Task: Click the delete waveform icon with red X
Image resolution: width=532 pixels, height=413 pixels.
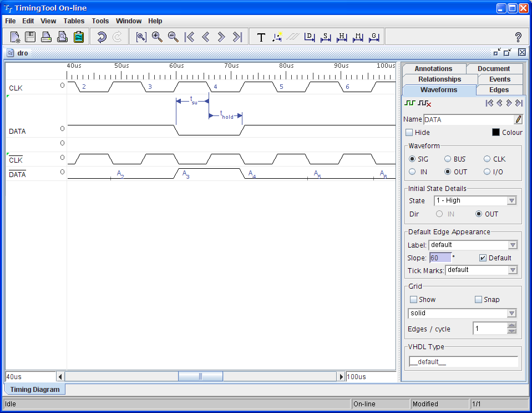Action: 424,103
